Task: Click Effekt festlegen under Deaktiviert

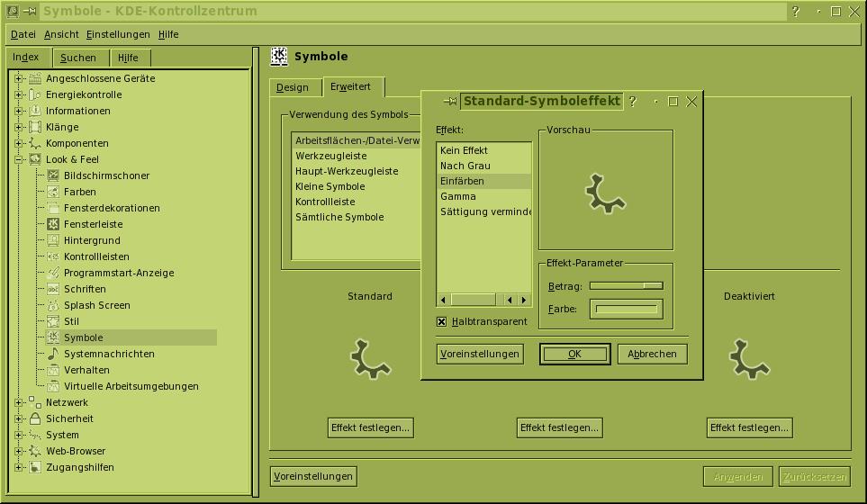Action: [x=749, y=427]
